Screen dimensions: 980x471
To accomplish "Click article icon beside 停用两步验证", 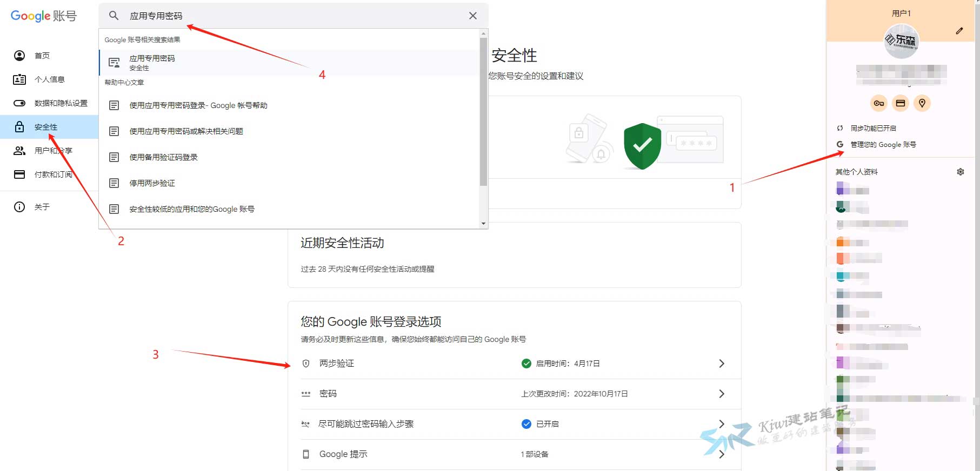I will click(x=114, y=183).
